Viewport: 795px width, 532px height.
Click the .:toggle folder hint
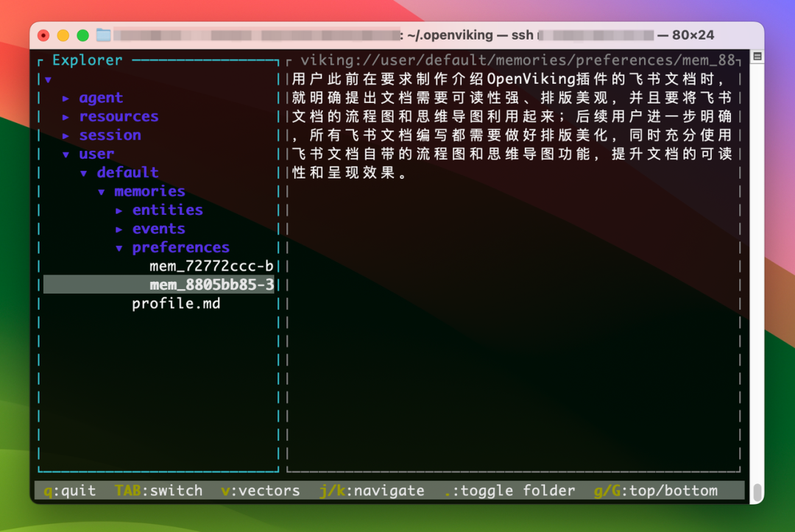[509, 491]
